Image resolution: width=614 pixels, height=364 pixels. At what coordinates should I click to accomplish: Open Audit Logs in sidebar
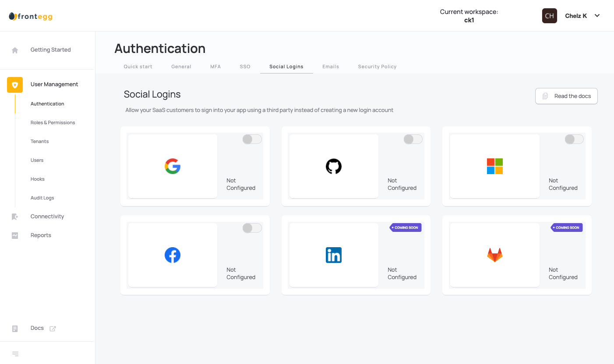point(42,198)
